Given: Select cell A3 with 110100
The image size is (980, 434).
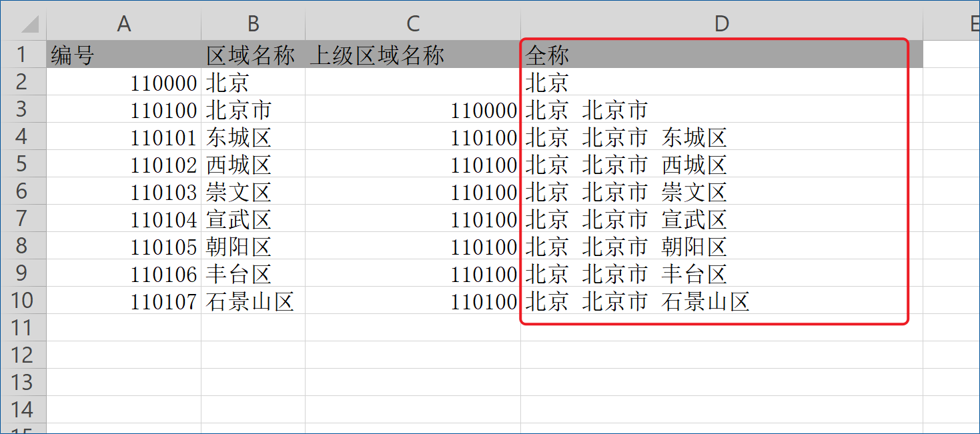Looking at the screenshot, I should [x=123, y=109].
